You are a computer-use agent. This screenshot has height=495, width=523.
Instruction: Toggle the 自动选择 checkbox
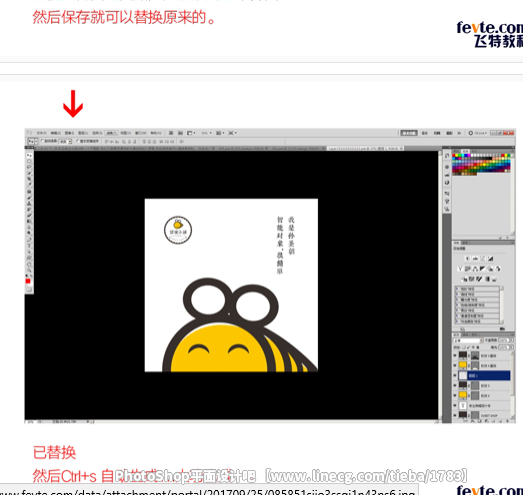[42, 141]
